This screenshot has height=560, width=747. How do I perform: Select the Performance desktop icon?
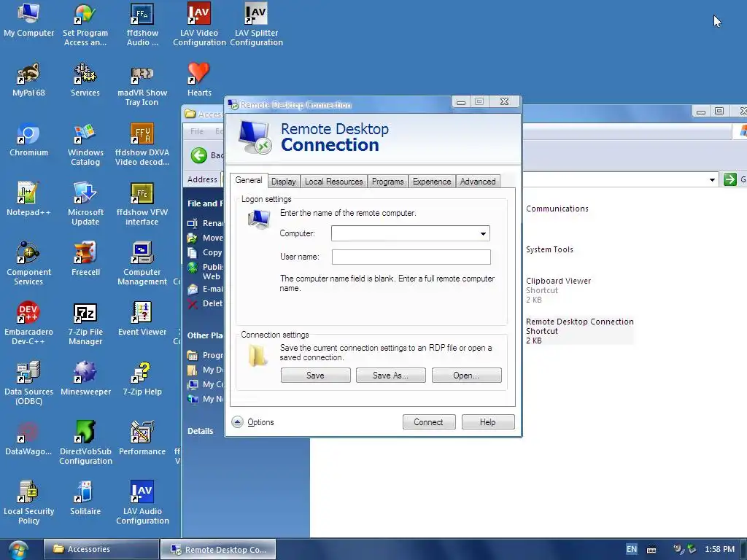(142, 438)
